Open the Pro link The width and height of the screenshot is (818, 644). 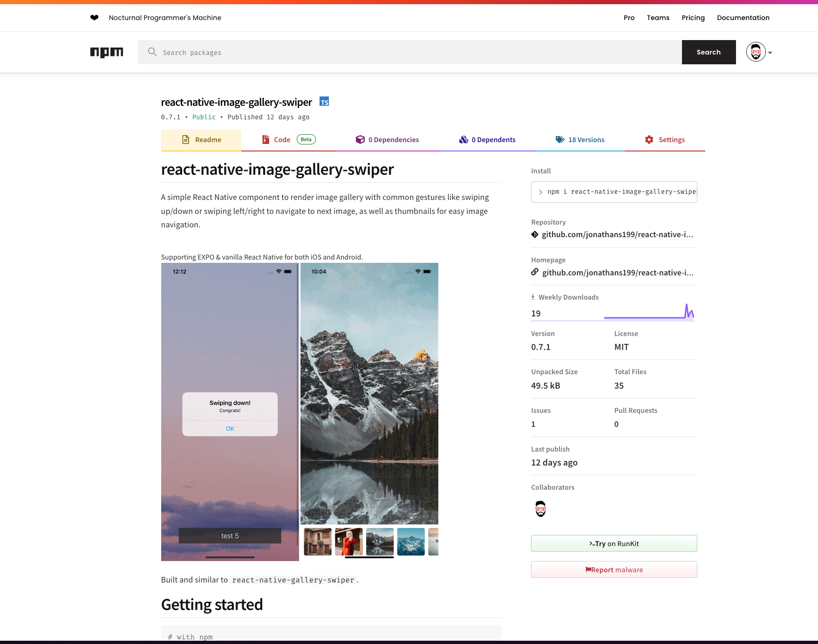click(x=629, y=18)
